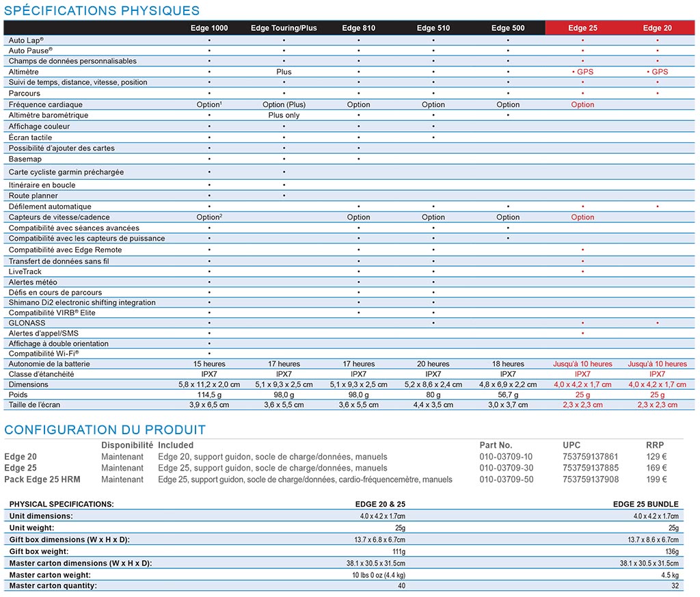
Task: Click the CONFIGURATION DU PRODUIT heading
Action: click(x=105, y=430)
